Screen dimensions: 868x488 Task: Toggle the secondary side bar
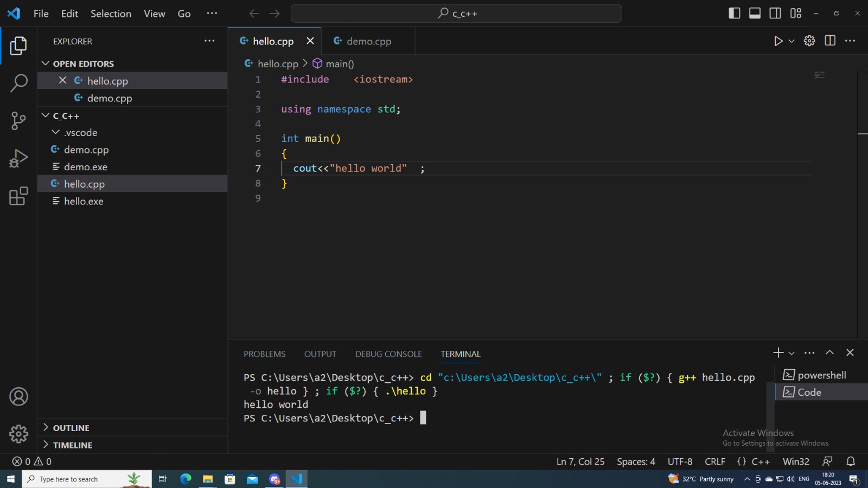click(775, 14)
